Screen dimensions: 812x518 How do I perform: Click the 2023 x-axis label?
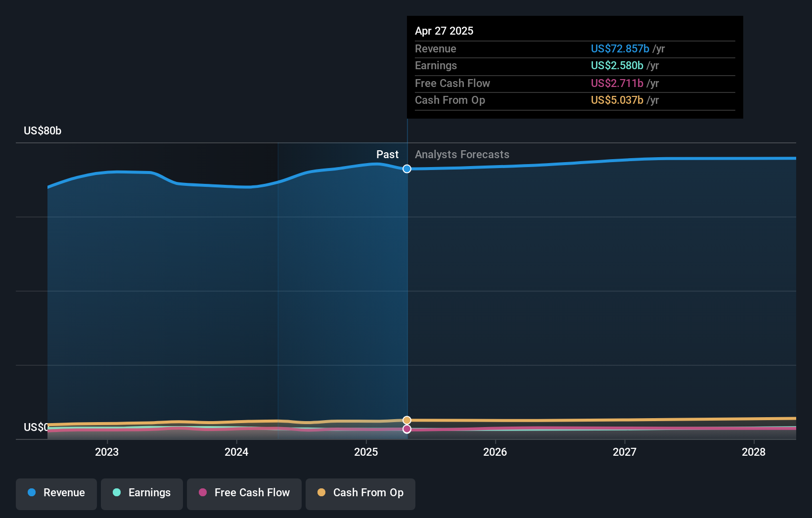tap(107, 452)
